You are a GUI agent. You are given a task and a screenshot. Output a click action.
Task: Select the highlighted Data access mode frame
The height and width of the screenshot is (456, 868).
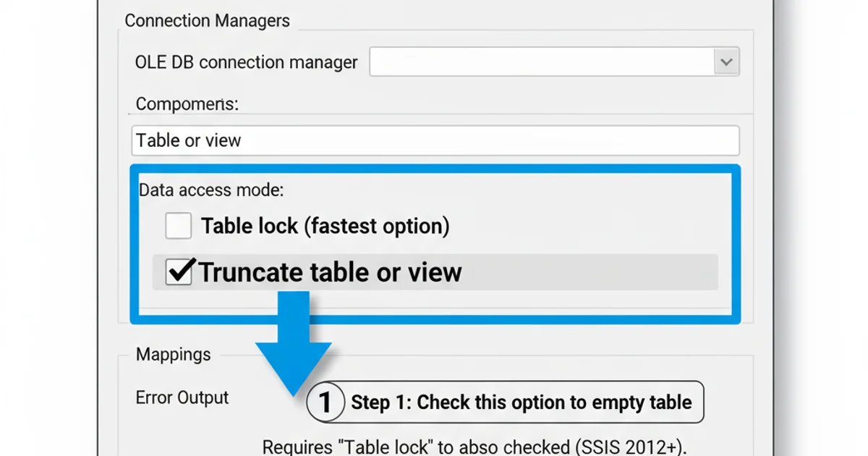[434, 242]
